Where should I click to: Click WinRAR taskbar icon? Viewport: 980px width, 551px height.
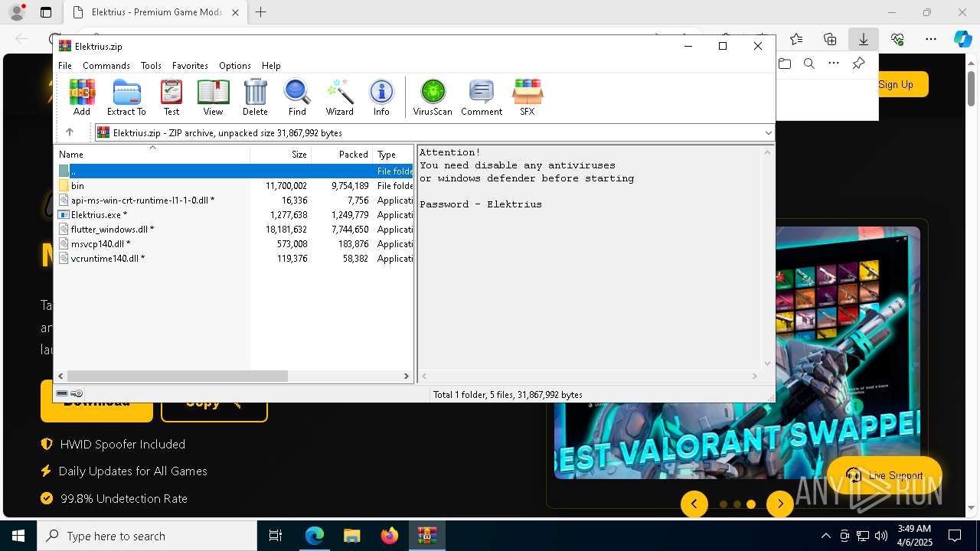pos(427,536)
